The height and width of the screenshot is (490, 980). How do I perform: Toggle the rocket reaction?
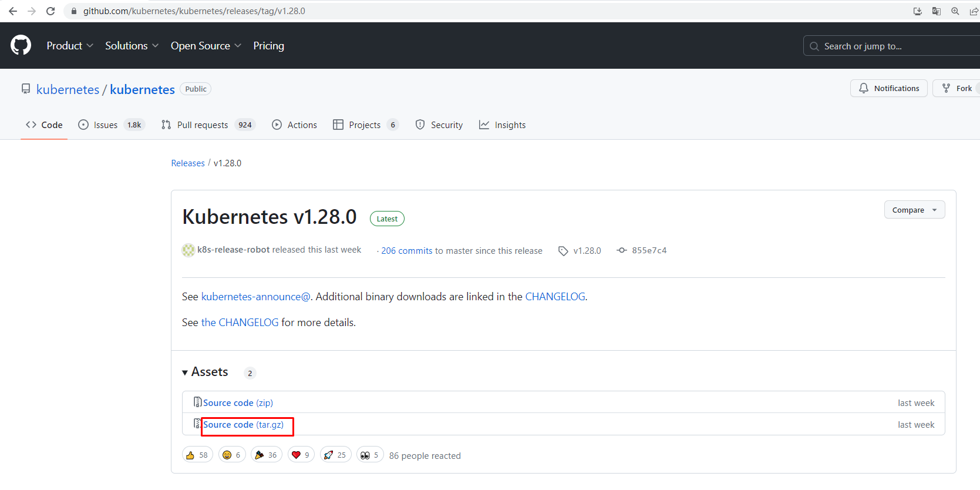(335, 455)
